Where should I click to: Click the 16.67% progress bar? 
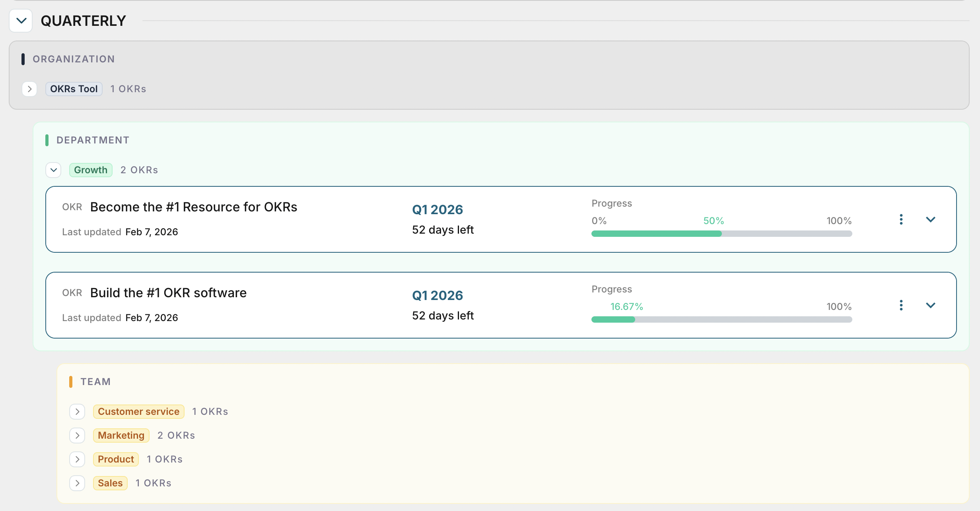(x=722, y=319)
